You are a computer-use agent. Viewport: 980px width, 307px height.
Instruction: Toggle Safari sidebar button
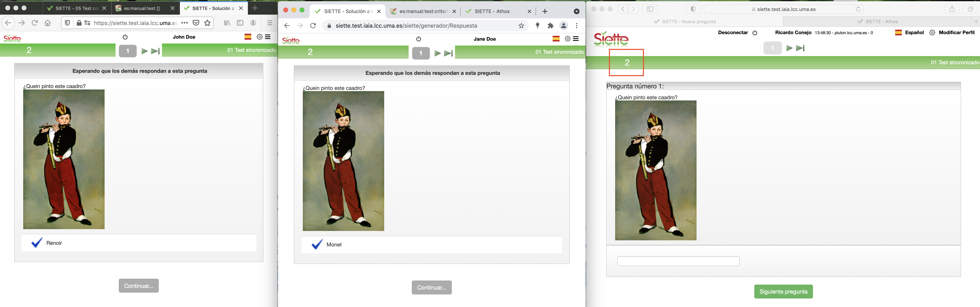tap(650, 9)
